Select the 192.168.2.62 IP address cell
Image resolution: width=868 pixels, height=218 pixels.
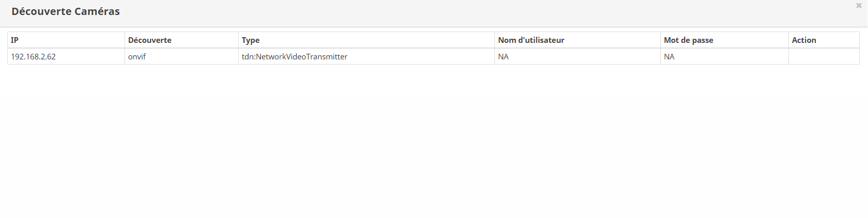tap(33, 57)
